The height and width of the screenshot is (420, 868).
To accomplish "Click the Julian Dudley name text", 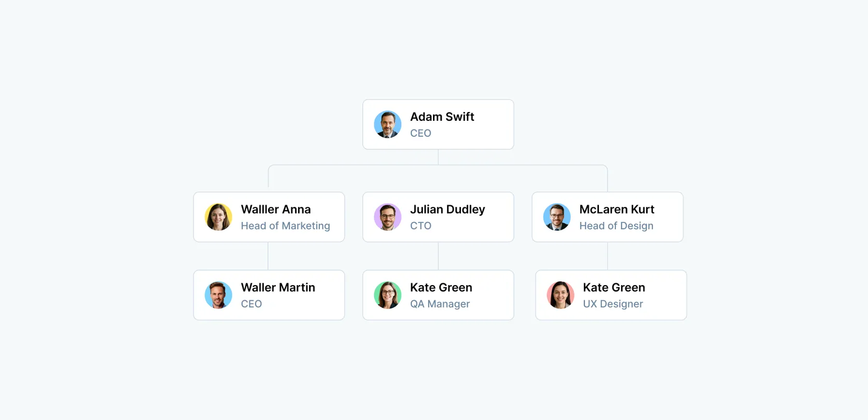I will pos(447,209).
